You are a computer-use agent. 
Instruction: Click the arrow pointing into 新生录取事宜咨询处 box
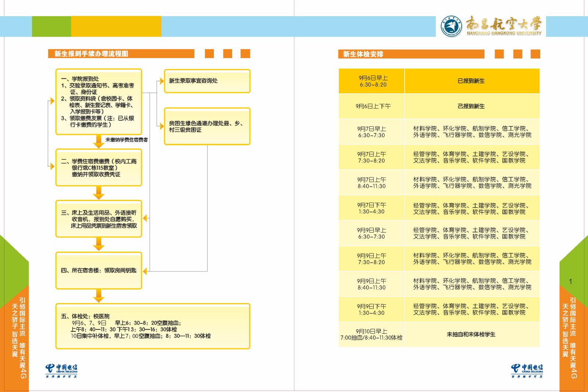click(161, 81)
